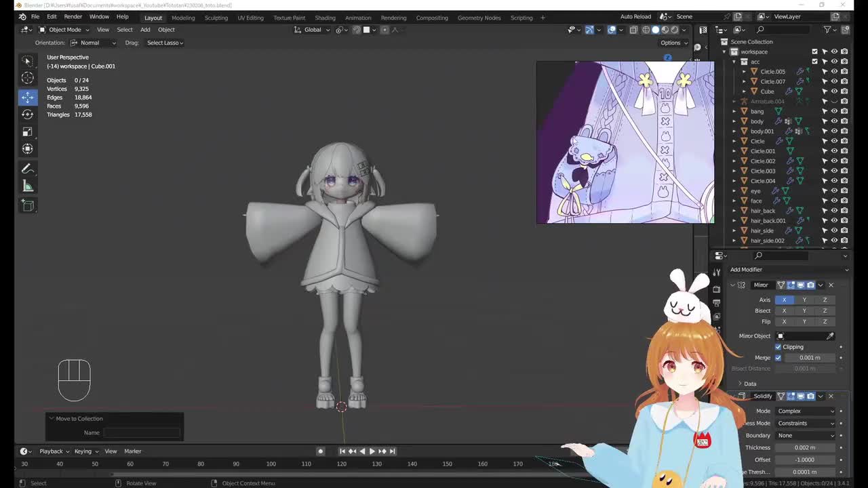The image size is (868, 488).
Task: Enable Flip on X axis
Action: (x=785, y=322)
